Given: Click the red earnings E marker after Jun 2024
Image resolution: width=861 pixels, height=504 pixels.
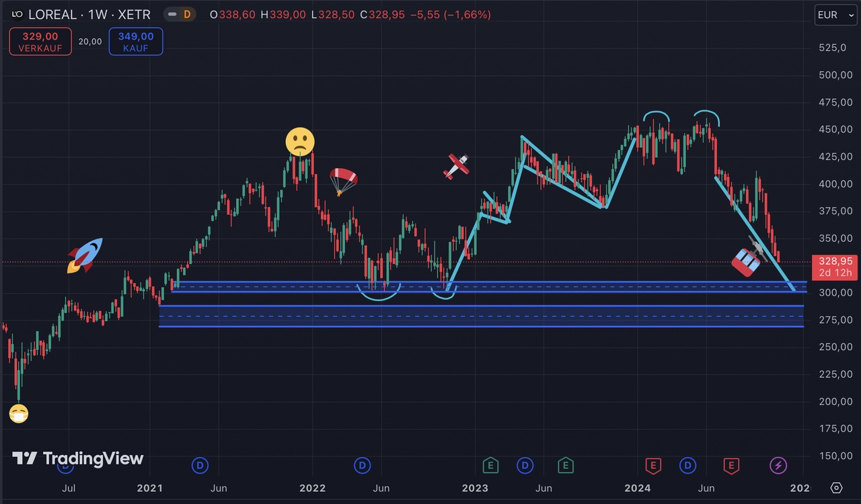Looking at the screenshot, I should [x=731, y=464].
